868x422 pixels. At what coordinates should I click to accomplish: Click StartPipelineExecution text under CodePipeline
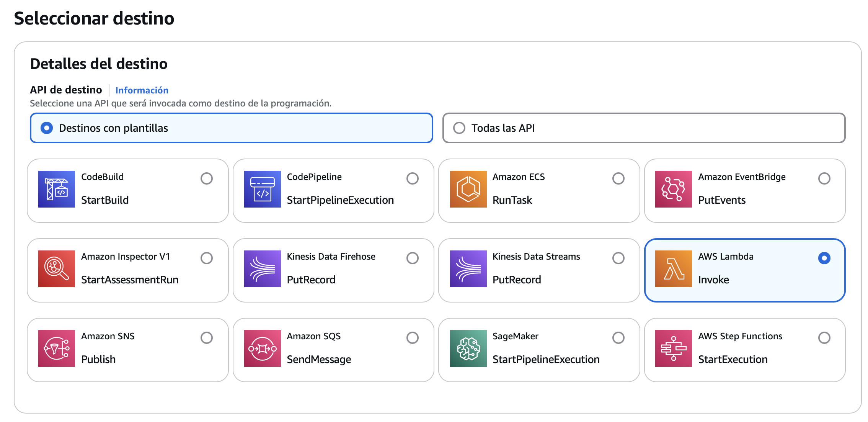tap(340, 200)
